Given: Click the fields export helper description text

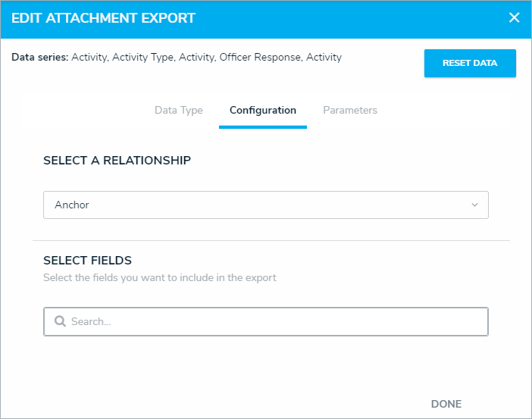Looking at the screenshot, I should coord(160,277).
